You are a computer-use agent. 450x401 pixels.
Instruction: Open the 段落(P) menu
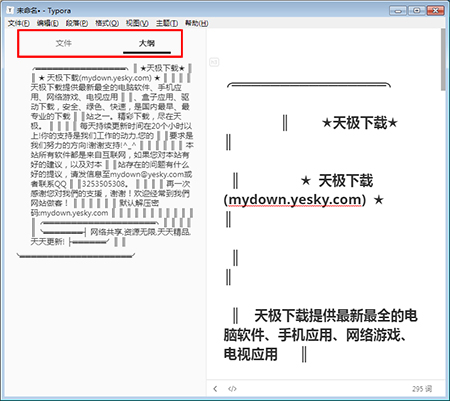click(77, 23)
